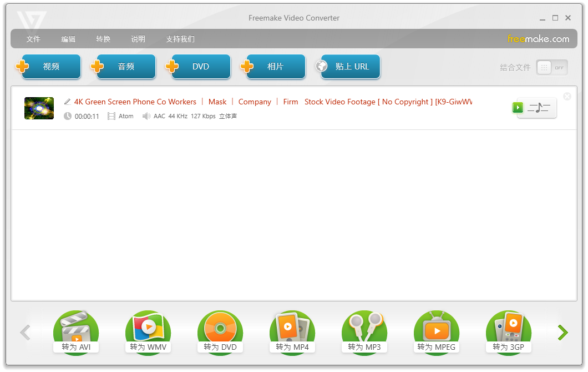The image size is (588, 372).
Task: Remove the video from the list
Action: 567,97
